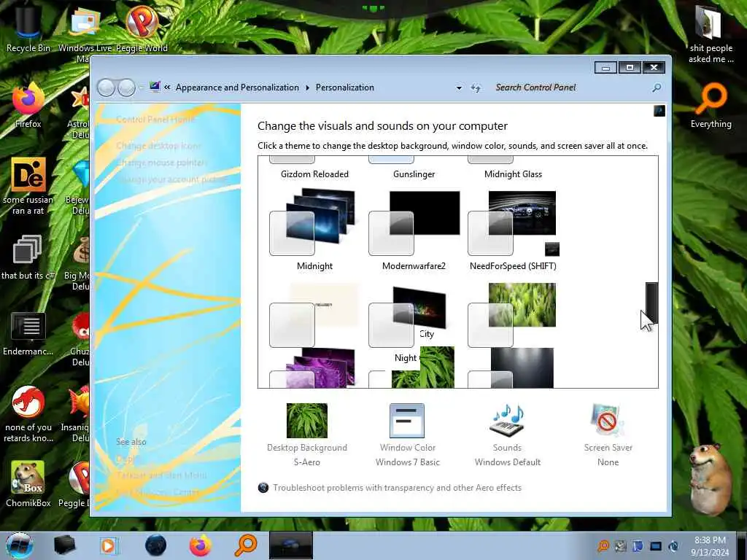Viewport: 747px width, 560px height.
Task: Expand the address bar history dropdown
Action: pyautogui.click(x=459, y=87)
